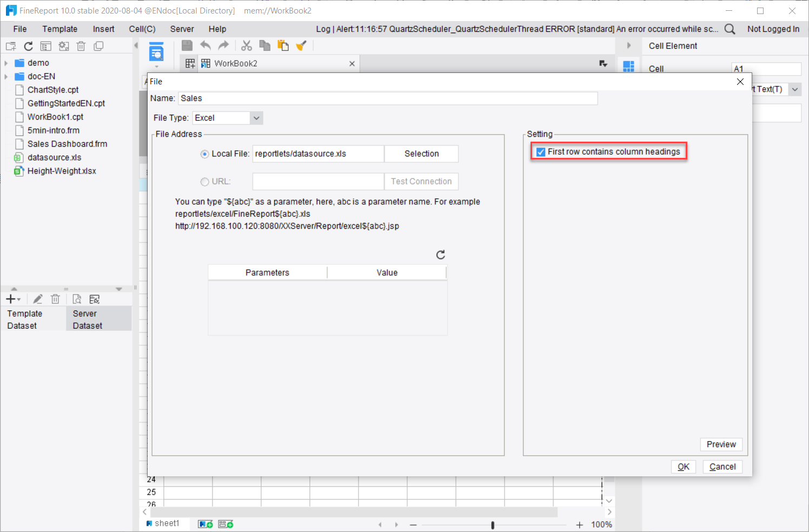This screenshot has width=809, height=532.
Task: Click the preview dataset icon in dataset toolbar
Action: 77,300
